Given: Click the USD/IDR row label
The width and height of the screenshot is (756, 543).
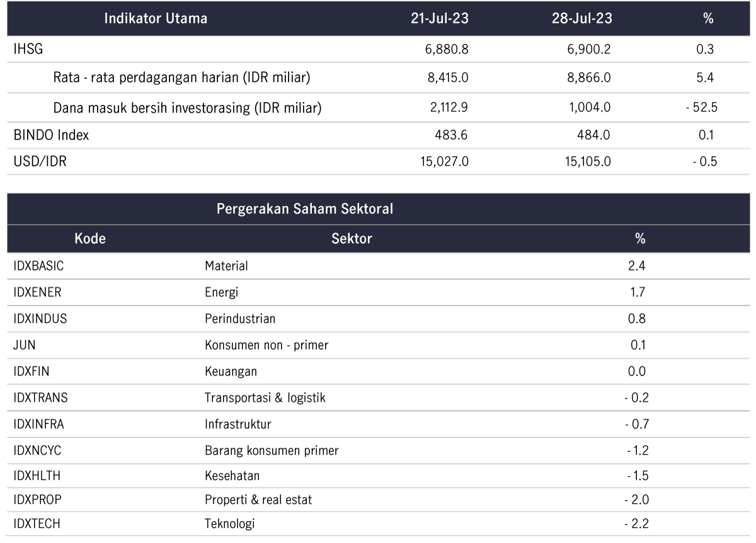Looking at the screenshot, I should click(x=40, y=162).
